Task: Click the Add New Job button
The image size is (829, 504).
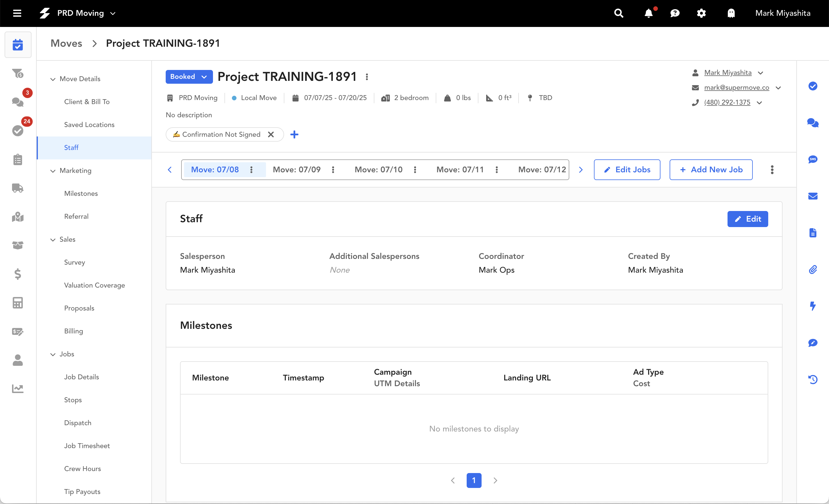Action: coord(711,169)
